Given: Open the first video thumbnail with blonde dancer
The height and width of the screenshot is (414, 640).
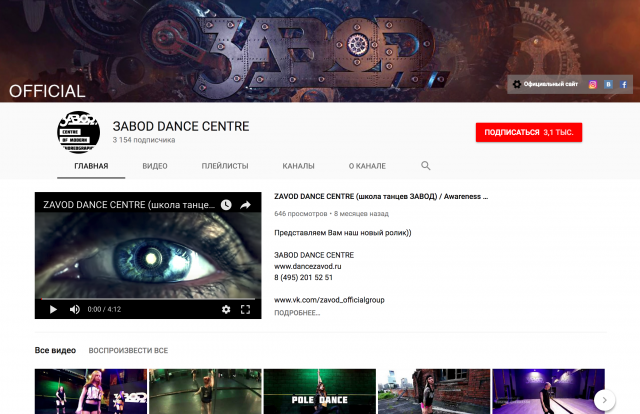Looking at the screenshot, I should 91,392.
